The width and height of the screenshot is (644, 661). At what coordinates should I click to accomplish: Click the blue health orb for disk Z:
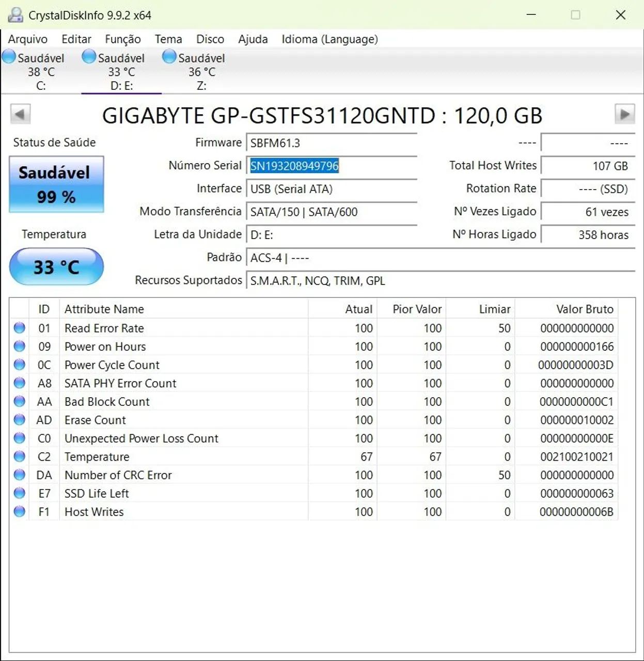point(169,56)
